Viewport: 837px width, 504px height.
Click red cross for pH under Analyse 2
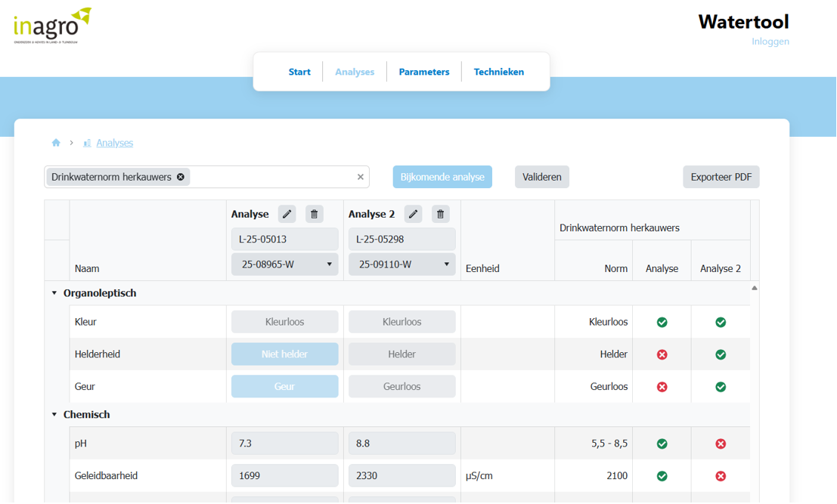(x=721, y=444)
